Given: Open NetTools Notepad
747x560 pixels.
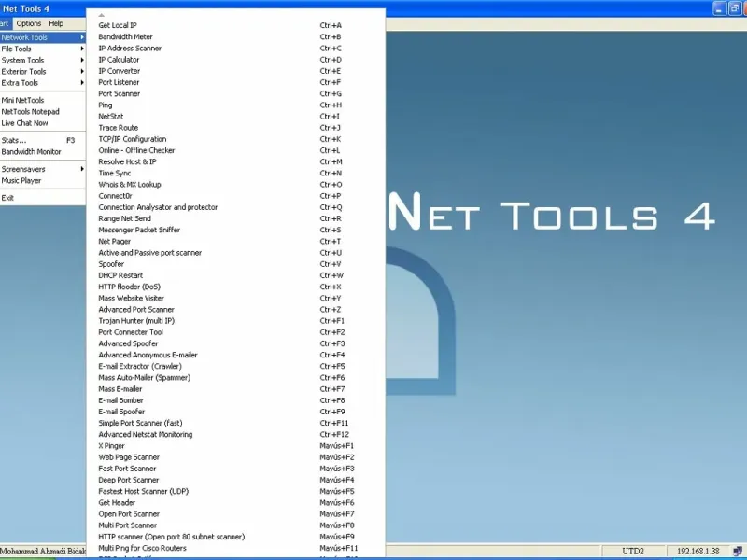Looking at the screenshot, I should [43, 111].
